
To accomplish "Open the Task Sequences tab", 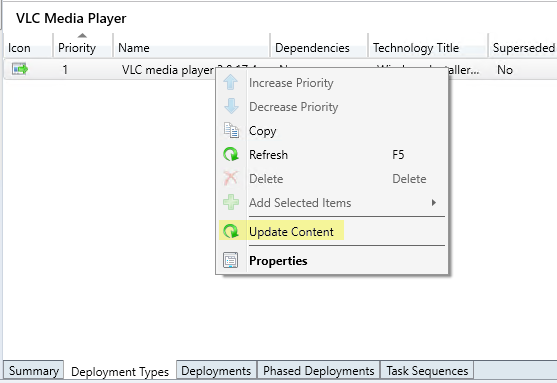I will coord(427,371).
